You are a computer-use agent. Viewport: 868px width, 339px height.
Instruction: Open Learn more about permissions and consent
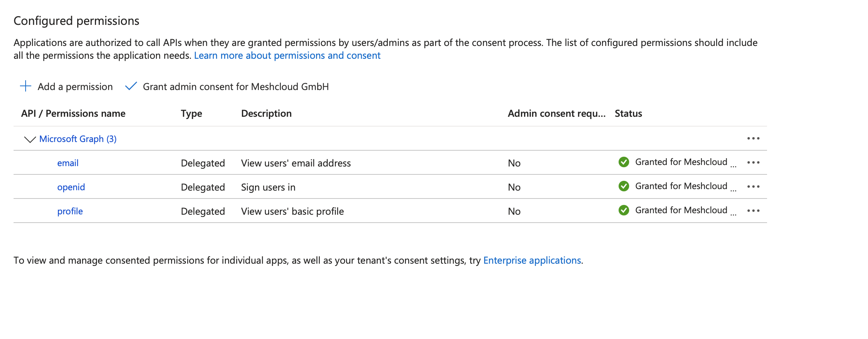(x=287, y=55)
